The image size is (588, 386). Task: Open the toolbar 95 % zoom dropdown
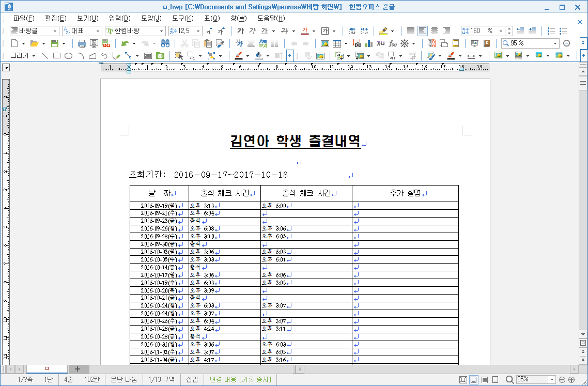pyautogui.click(x=555, y=43)
